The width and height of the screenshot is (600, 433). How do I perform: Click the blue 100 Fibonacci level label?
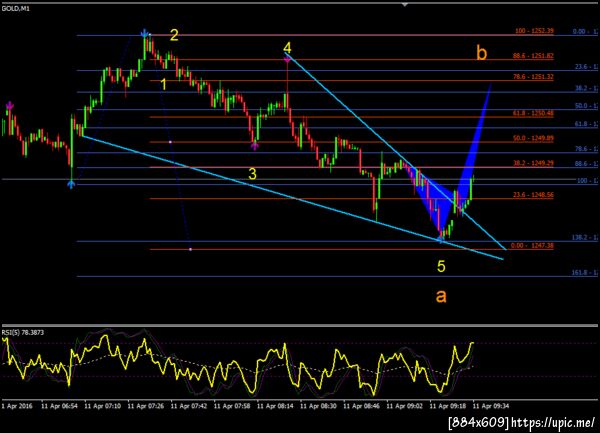588,180
